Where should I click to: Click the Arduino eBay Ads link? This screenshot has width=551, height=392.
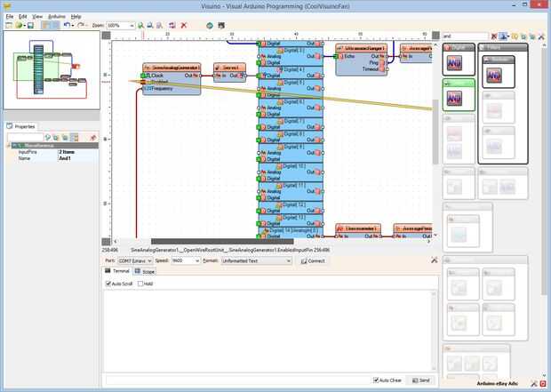498,384
